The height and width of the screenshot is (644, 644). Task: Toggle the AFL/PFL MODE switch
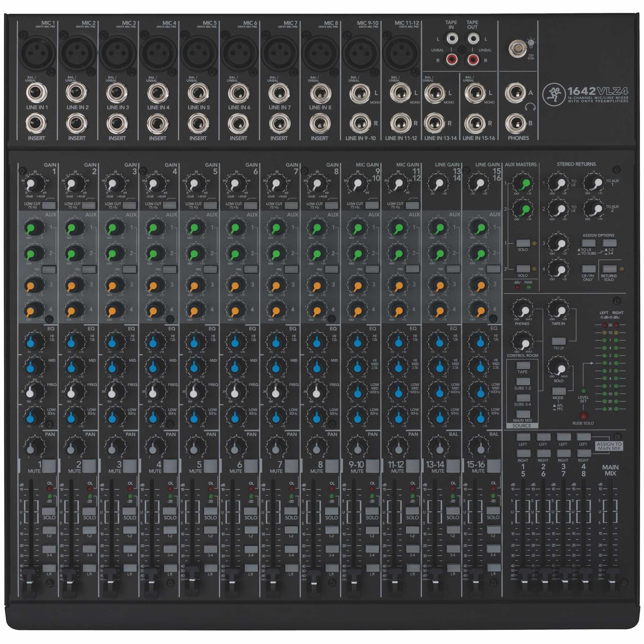pos(558,391)
